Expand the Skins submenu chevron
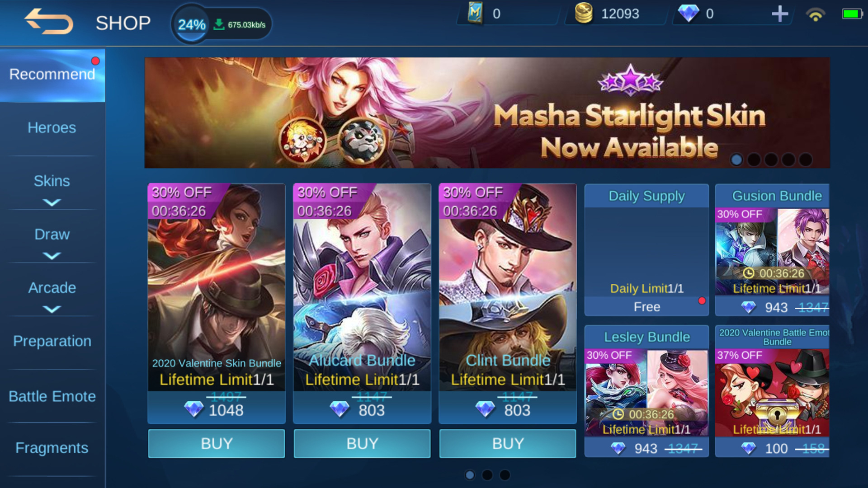The height and width of the screenshot is (488, 868). pos(52,202)
